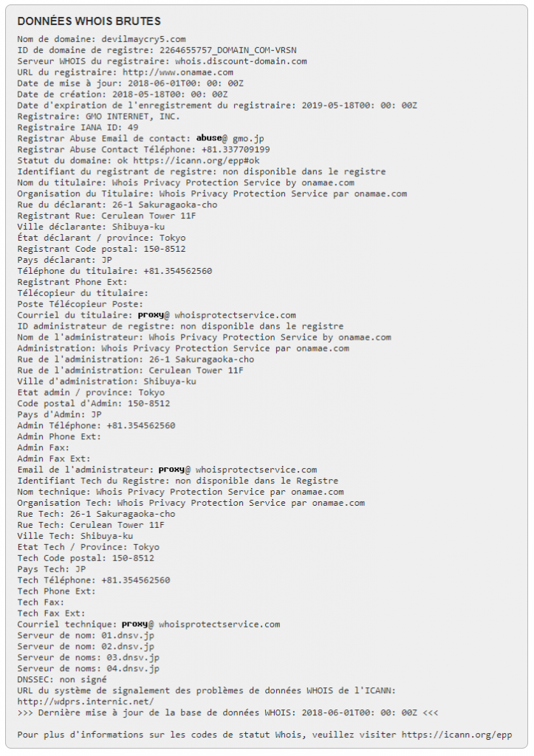The height and width of the screenshot is (756, 534).
Task: Visit the https://icann.org/epp link at bottom
Action: 457,735
